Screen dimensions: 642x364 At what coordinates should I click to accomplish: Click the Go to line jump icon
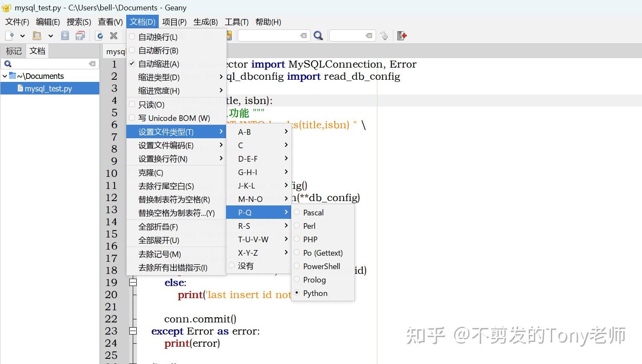pyautogui.click(x=384, y=36)
